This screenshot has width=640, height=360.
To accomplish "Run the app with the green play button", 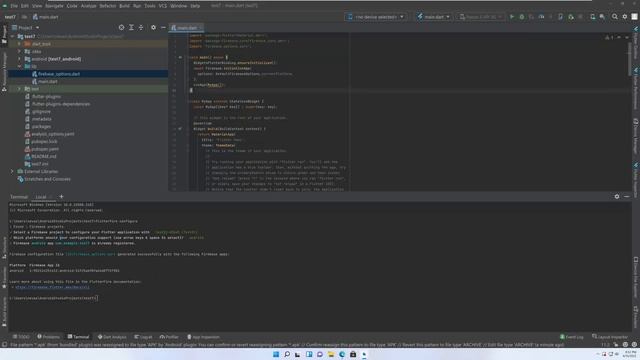I will pos(512,17).
